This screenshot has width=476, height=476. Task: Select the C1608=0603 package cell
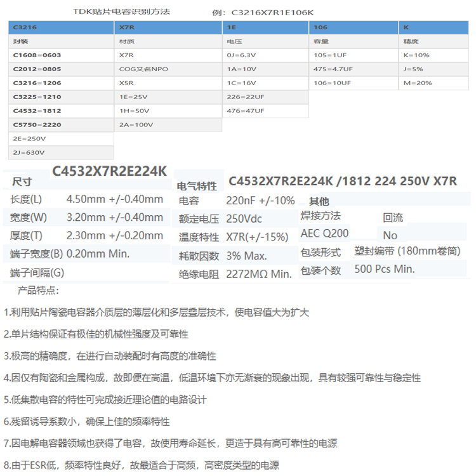(61, 55)
